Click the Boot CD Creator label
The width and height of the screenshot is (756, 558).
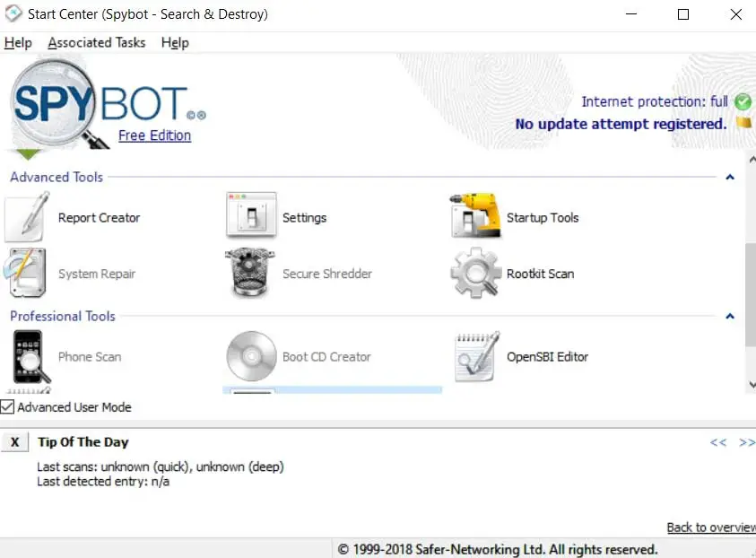(326, 357)
